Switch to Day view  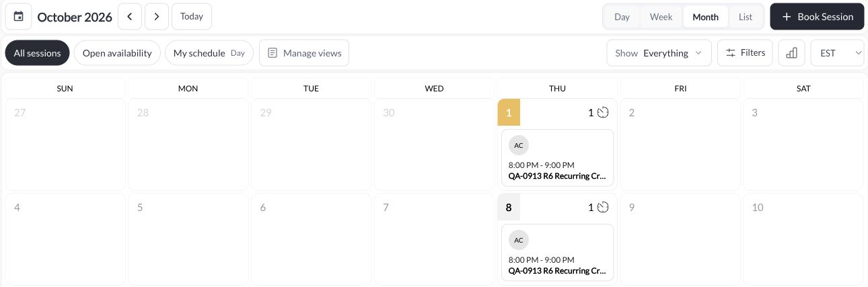(622, 17)
